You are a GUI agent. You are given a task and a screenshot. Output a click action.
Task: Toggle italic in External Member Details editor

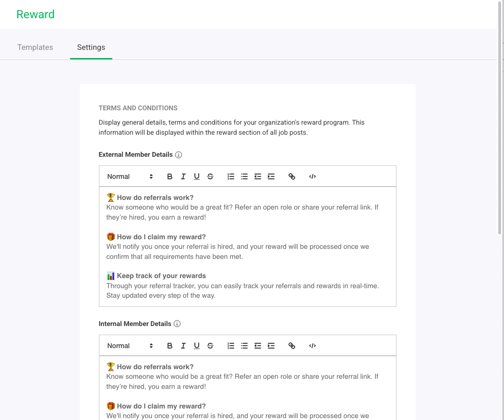coord(183,176)
